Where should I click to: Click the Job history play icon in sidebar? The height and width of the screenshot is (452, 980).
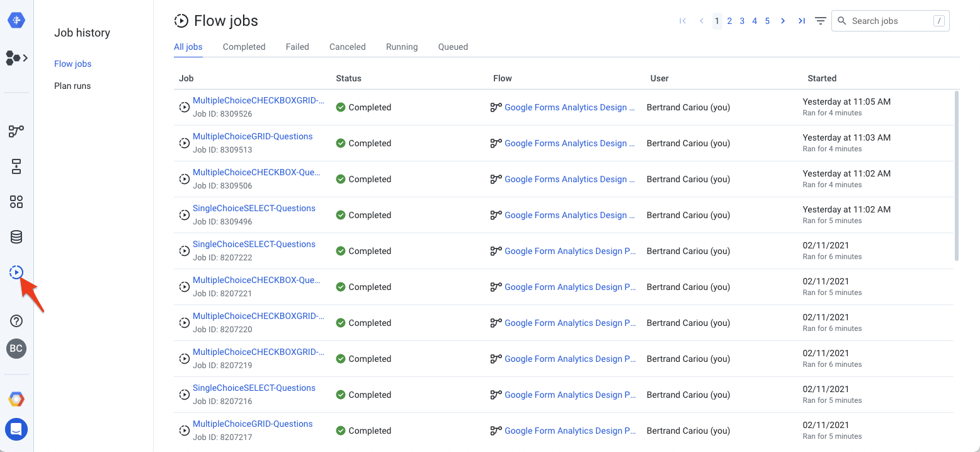click(16, 272)
